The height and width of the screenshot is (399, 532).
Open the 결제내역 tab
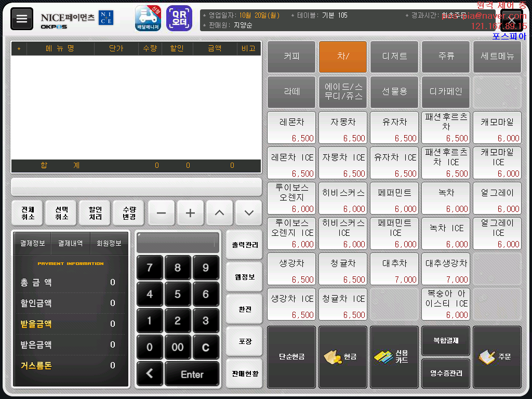click(71, 243)
